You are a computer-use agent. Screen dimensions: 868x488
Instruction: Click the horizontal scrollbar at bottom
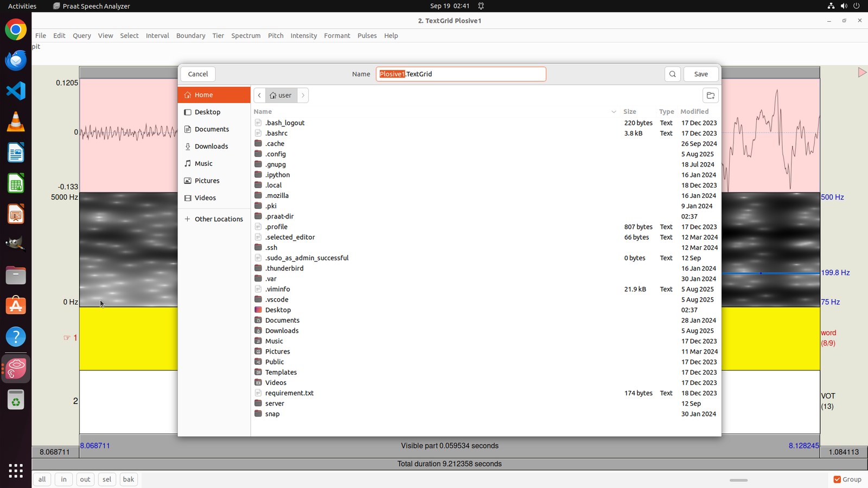pyautogui.click(x=738, y=480)
